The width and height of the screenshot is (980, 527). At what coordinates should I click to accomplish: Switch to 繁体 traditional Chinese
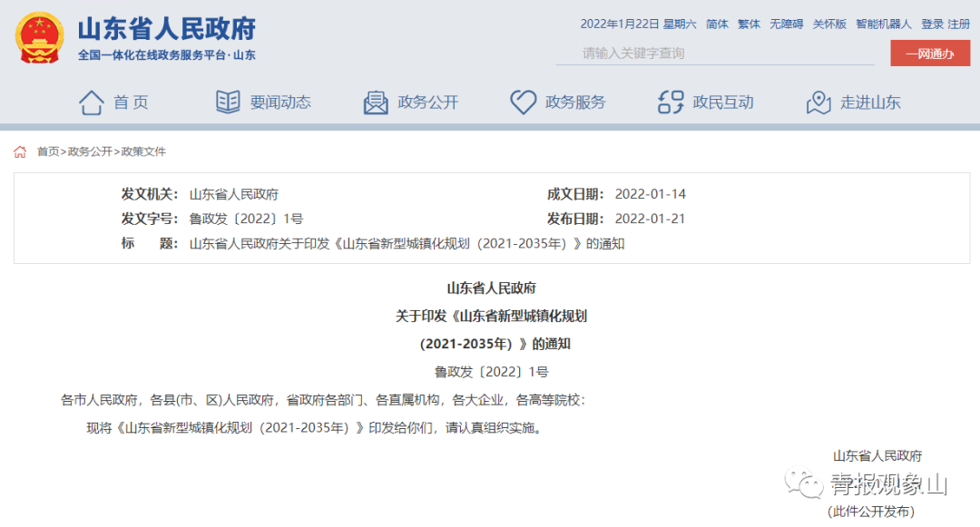tap(749, 24)
